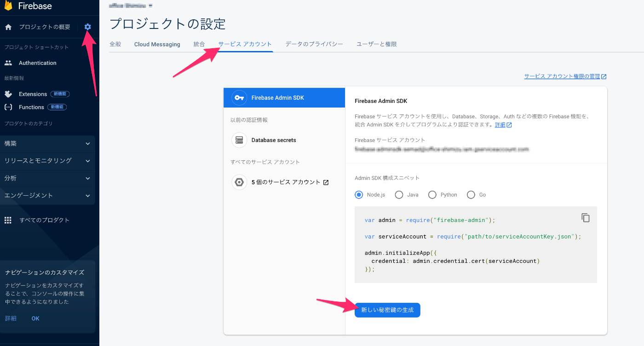The image size is (644, 346).
Task: Select Database secrets list item
Action: [x=284, y=140]
